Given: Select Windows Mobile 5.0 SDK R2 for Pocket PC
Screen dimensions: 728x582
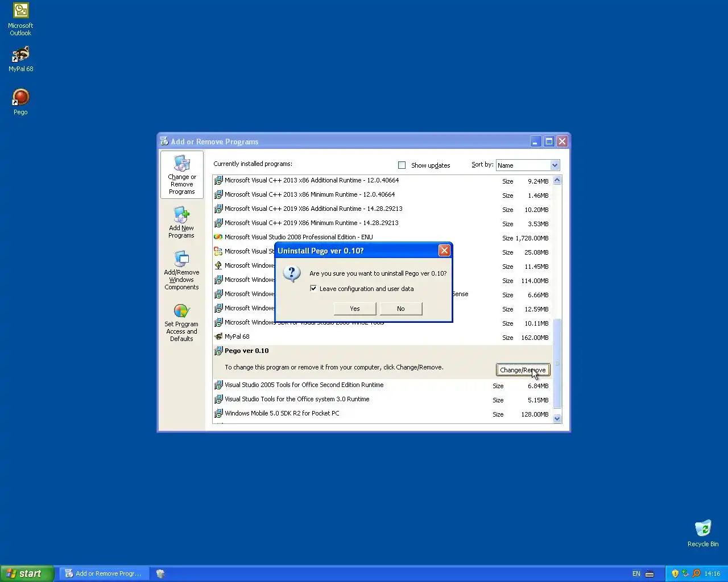Looking at the screenshot, I should tap(382, 414).
